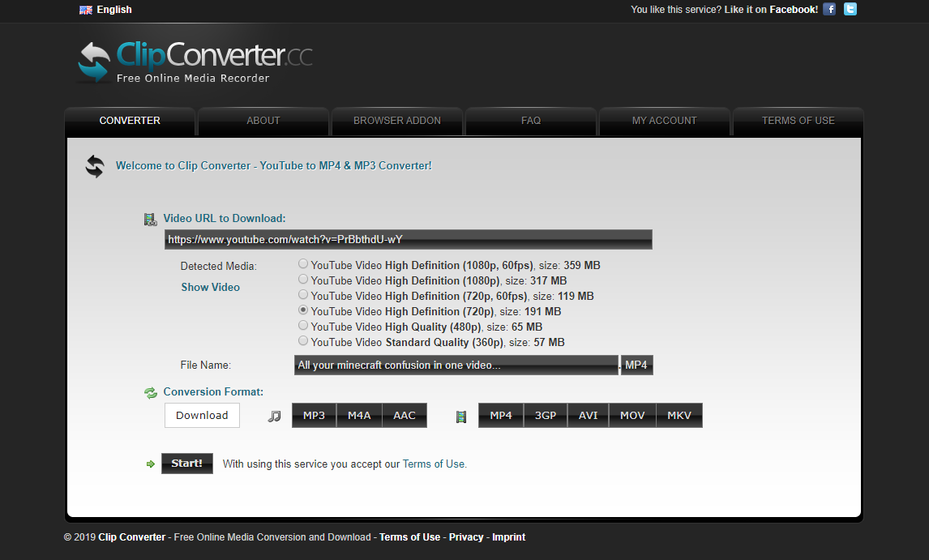The height and width of the screenshot is (560, 929).
Task: Choose 3GP video format
Action: [x=546, y=416]
